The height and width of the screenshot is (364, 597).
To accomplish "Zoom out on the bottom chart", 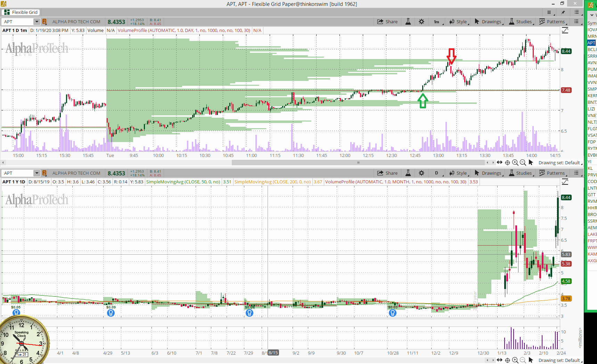I will pyautogui.click(x=523, y=360).
